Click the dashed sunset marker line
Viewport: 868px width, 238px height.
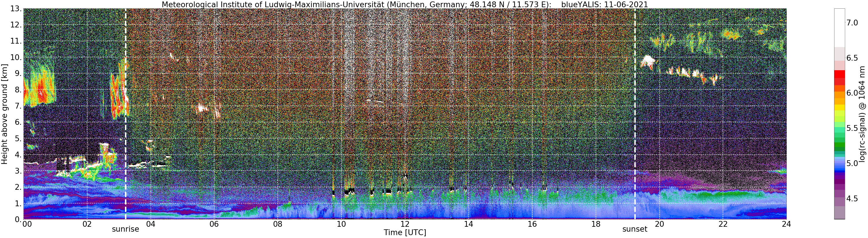[635, 114]
